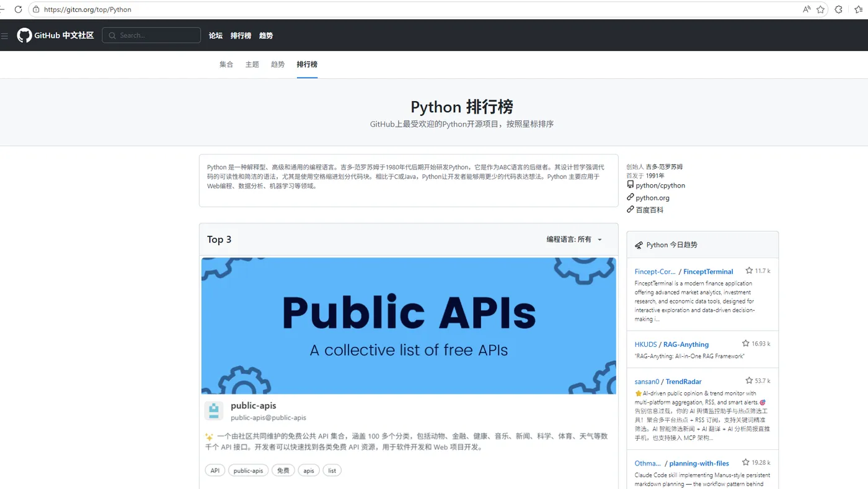Viewport: 868px width, 489px height.
Task: Open the python/cpython repository link
Action: 660,186
